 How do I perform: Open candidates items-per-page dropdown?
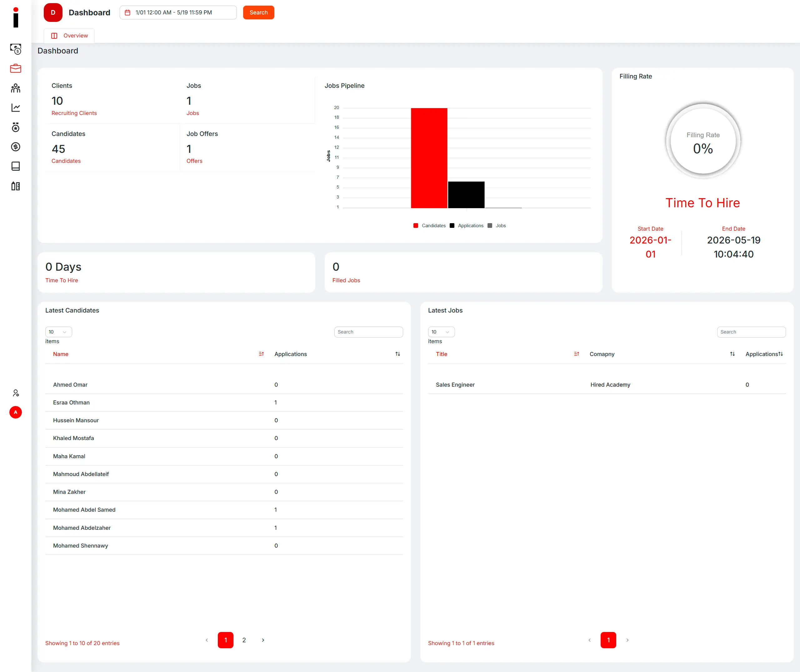click(59, 332)
